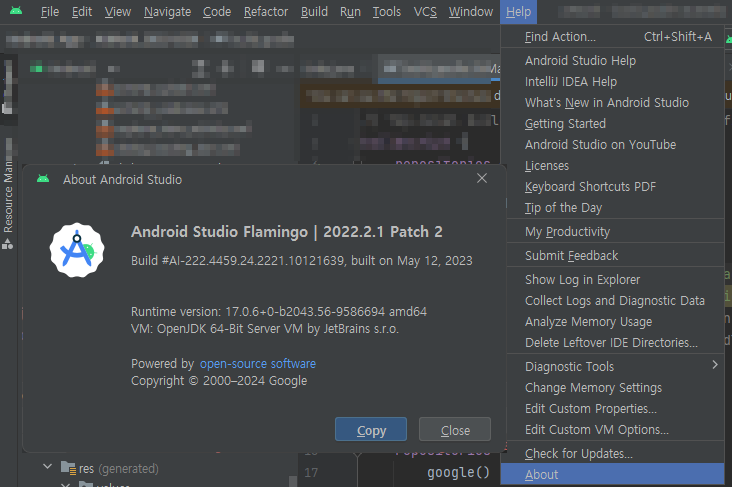Open the Tools menu
Image resolution: width=732 pixels, height=487 pixels.
point(387,12)
